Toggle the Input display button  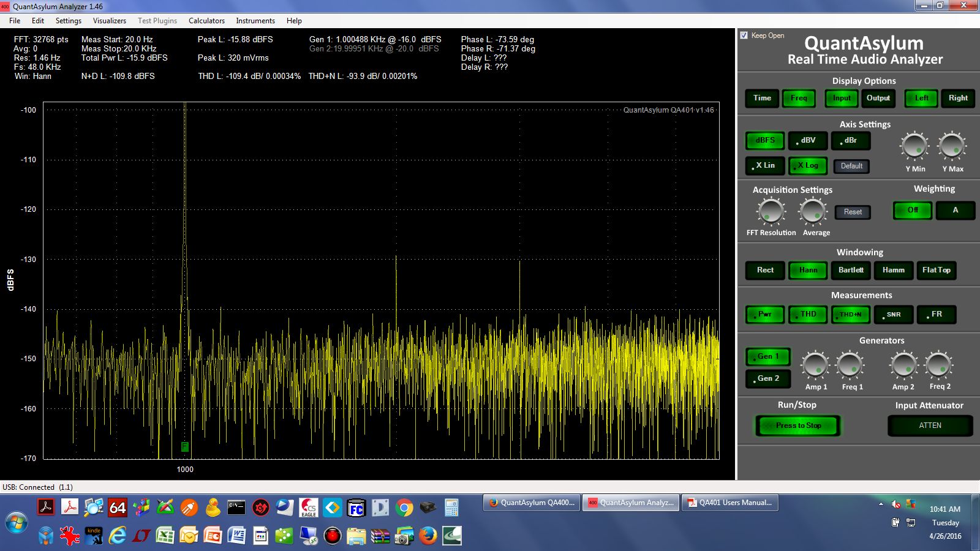click(842, 98)
